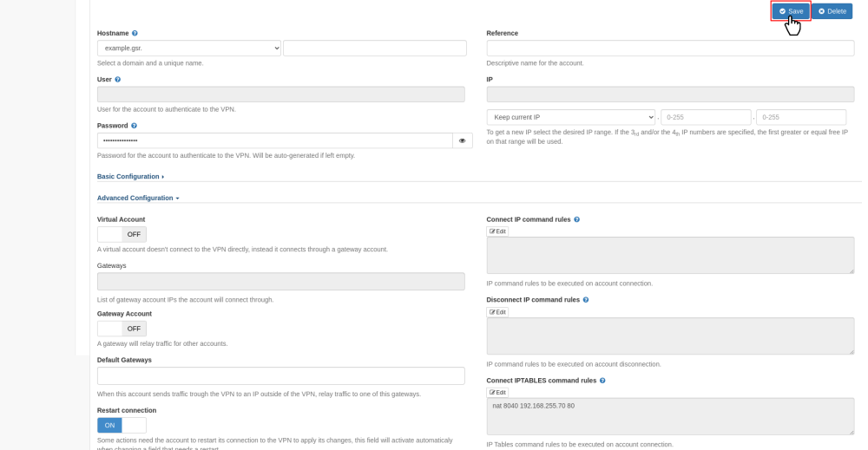
Task: Open the example.gsr domain dropdown
Action: pyautogui.click(x=189, y=49)
